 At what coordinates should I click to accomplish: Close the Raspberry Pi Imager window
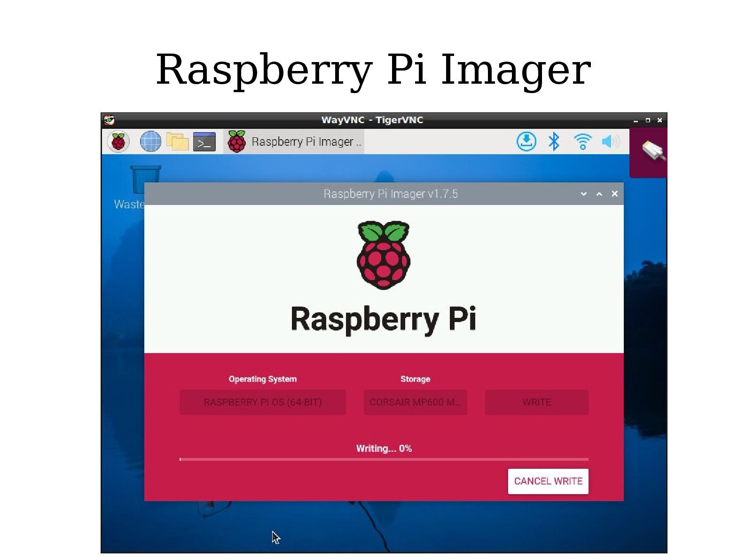[614, 194]
